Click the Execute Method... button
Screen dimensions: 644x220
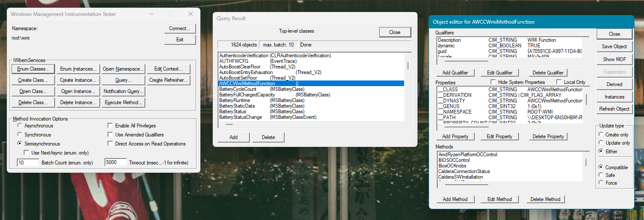click(124, 102)
